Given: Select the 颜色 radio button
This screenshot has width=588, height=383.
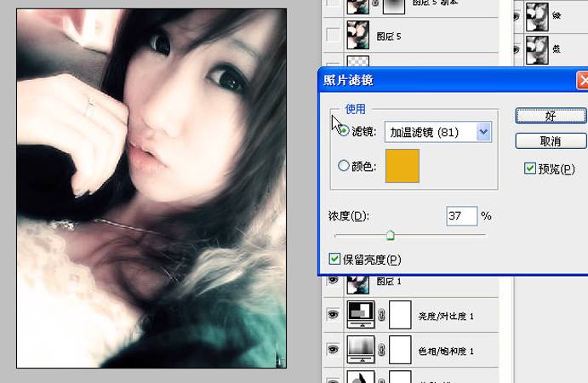Looking at the screenshot, I should (x=344, y=165).
